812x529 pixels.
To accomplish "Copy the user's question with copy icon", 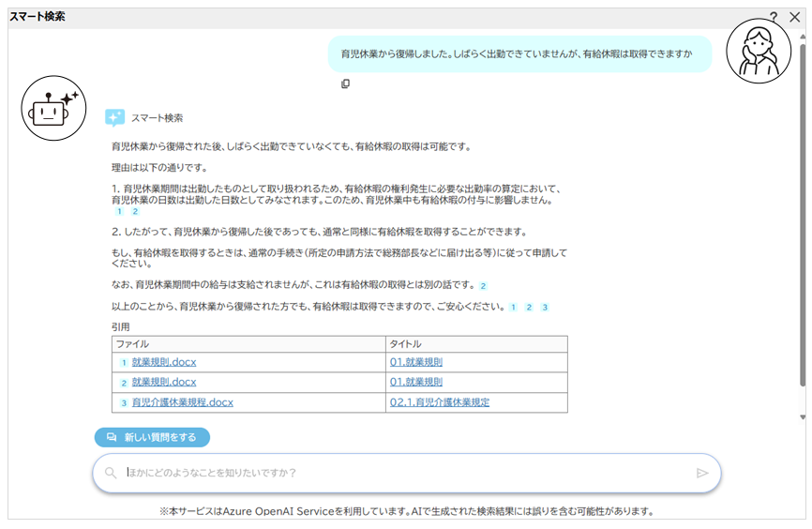I will click(345, 84).
